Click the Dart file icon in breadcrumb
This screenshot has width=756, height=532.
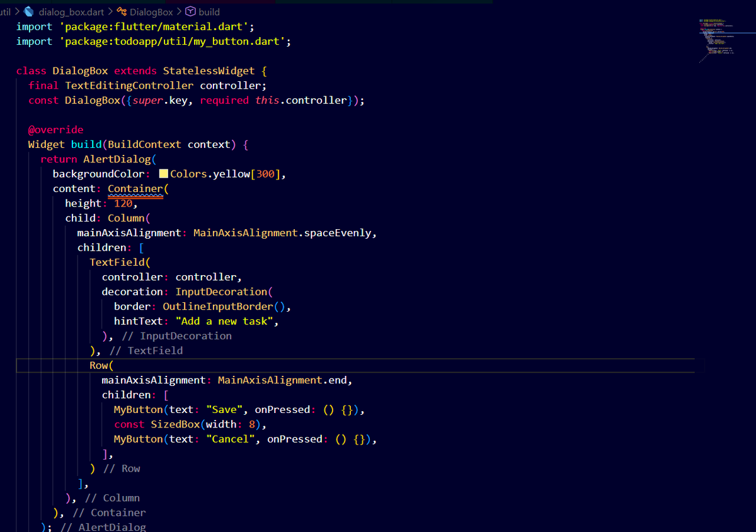(x=28, y=11)
